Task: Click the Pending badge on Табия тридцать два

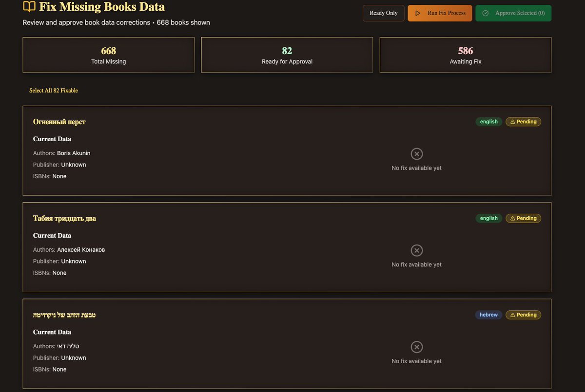Action: tap(523, 218)
